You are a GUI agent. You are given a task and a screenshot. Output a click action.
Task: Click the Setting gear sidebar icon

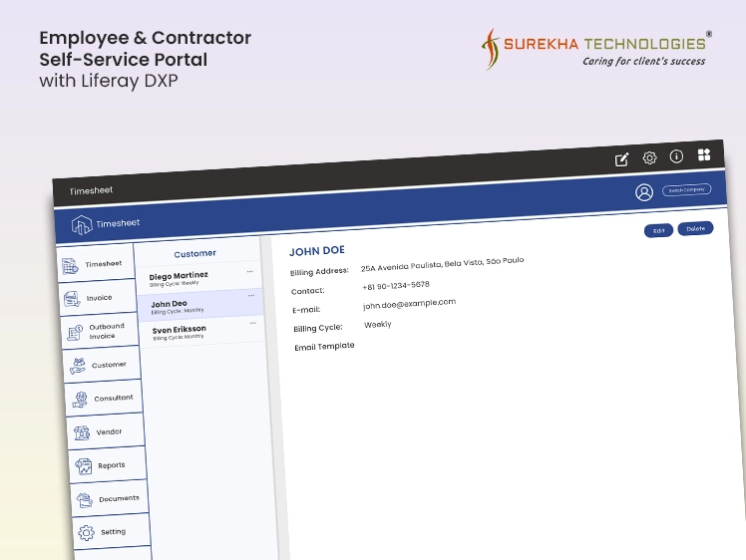[86, 533]
